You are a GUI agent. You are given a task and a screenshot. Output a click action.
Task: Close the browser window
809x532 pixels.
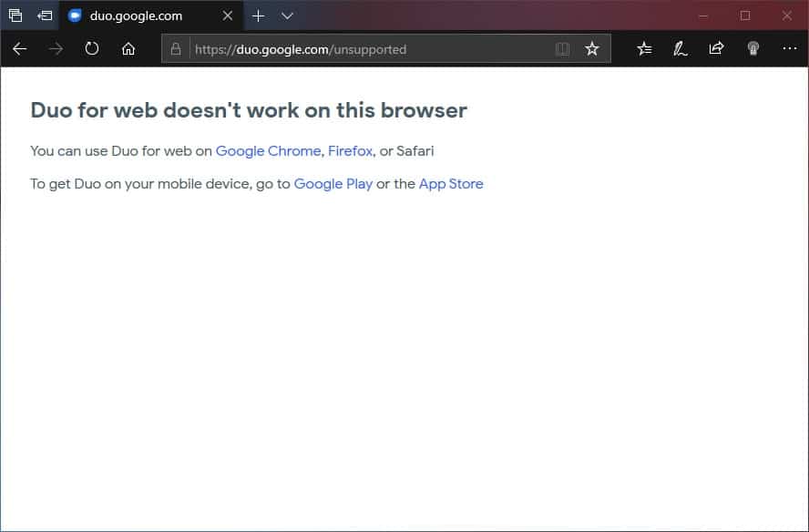pyautogui.click(x=787, y=16)
